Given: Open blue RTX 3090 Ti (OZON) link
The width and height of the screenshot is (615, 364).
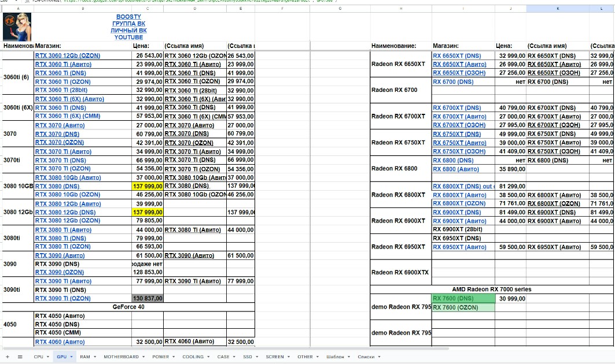Looking at the screenshot, I should [62, 299].
